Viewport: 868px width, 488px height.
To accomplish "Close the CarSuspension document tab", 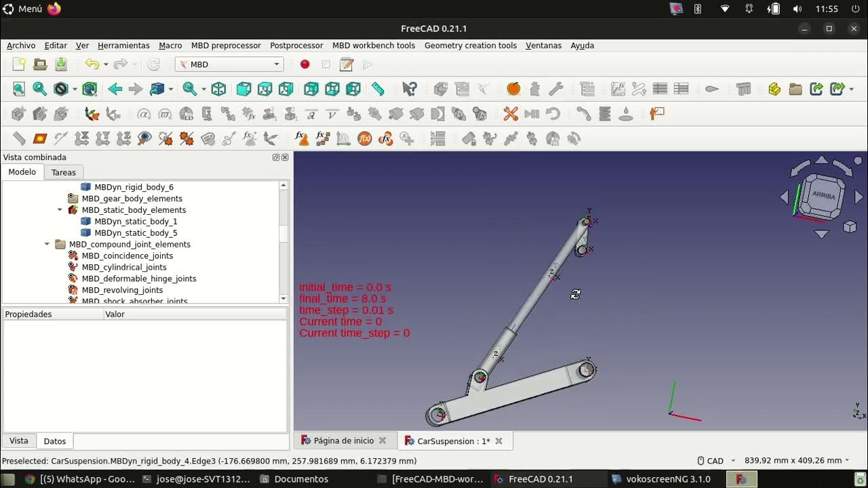I will (x=499, y=441).
